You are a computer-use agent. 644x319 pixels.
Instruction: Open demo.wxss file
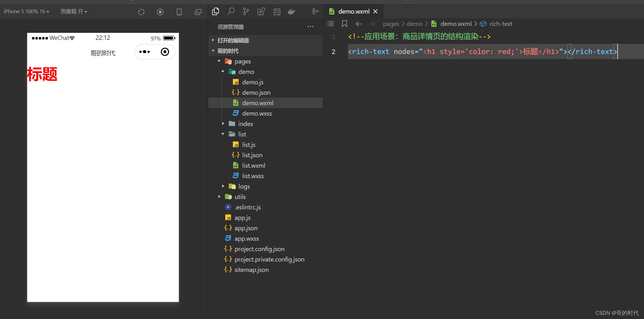[265, 113]
